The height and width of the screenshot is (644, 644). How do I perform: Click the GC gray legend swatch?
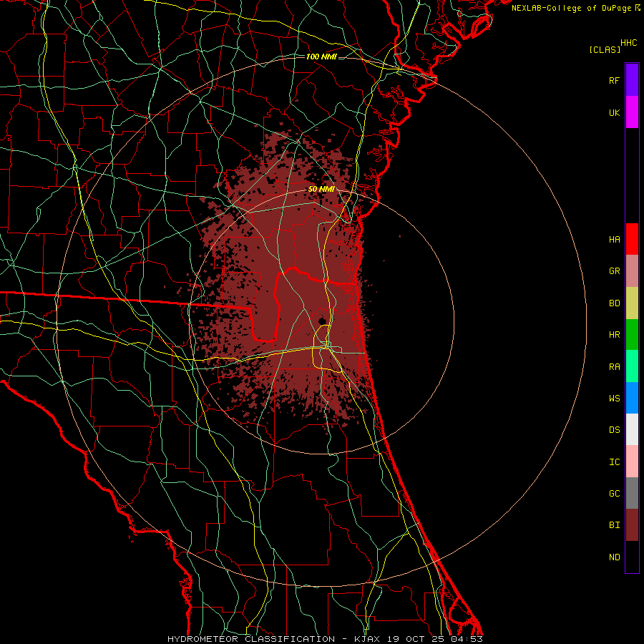click(632, 493)
